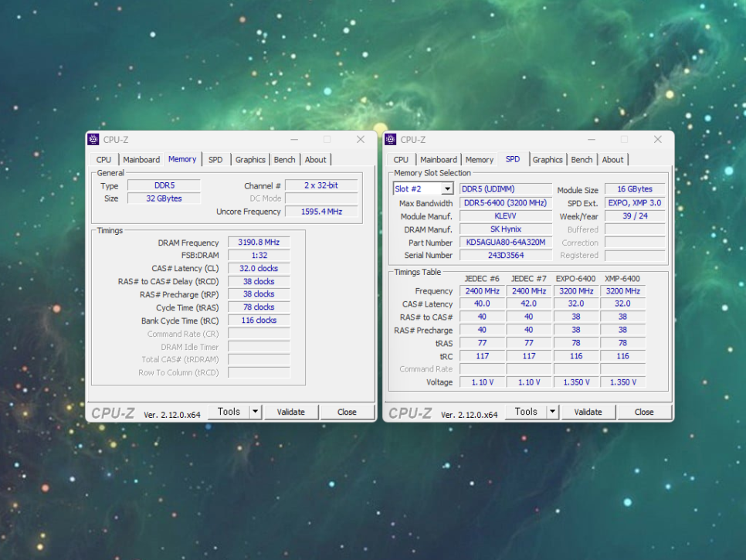
Task: Click the DRAM Manuf. value SK Hynix
Action: pos(506,229)
